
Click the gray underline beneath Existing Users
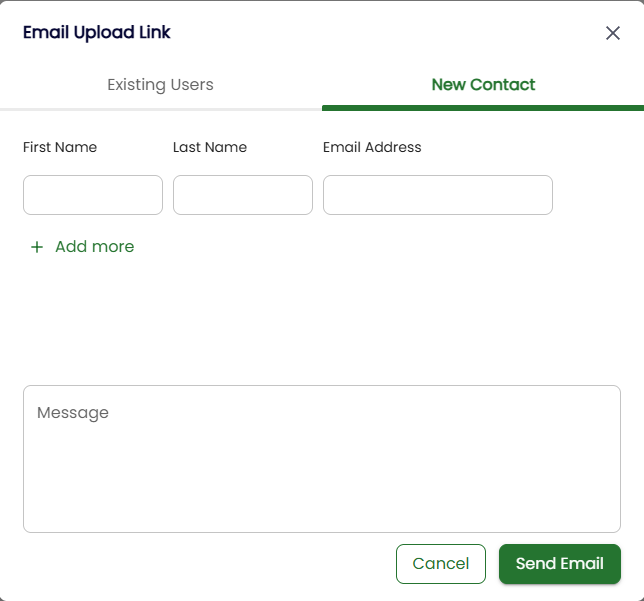click(x=160, y=108)
